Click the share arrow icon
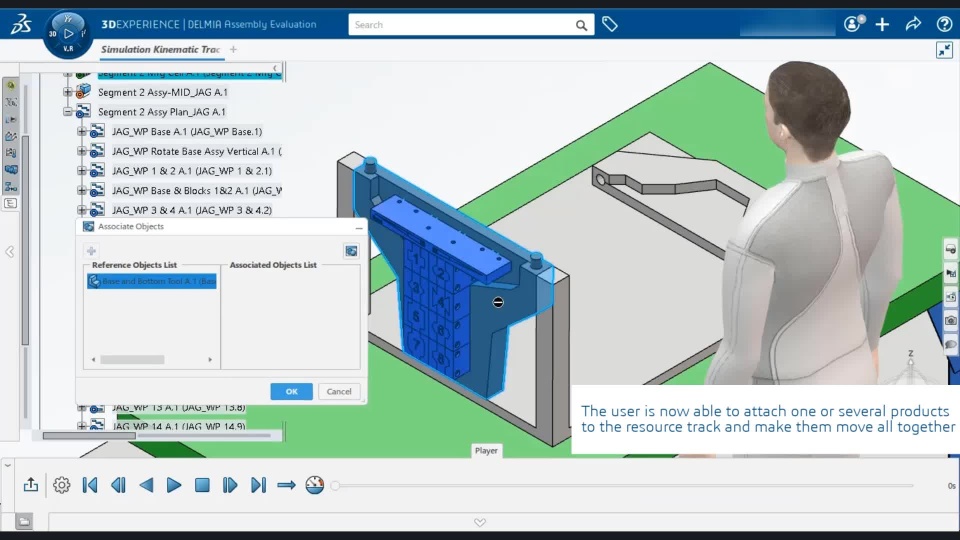 click(913, 24)
